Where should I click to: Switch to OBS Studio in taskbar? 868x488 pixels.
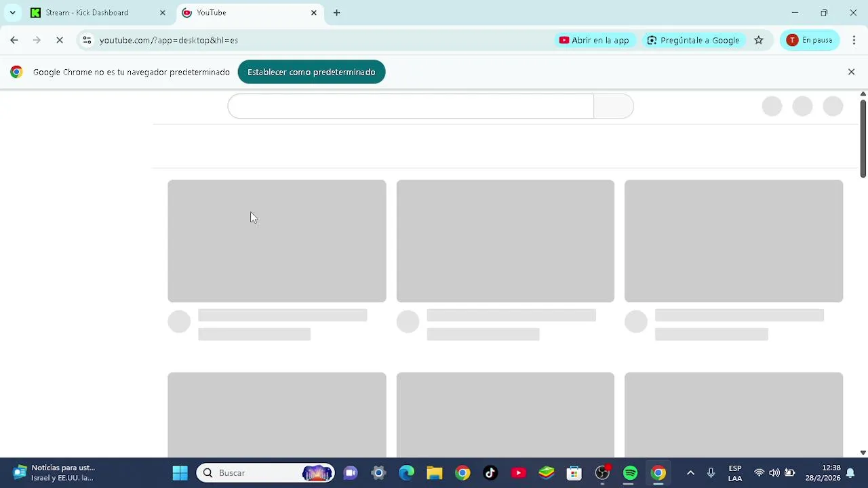(602, 473)
